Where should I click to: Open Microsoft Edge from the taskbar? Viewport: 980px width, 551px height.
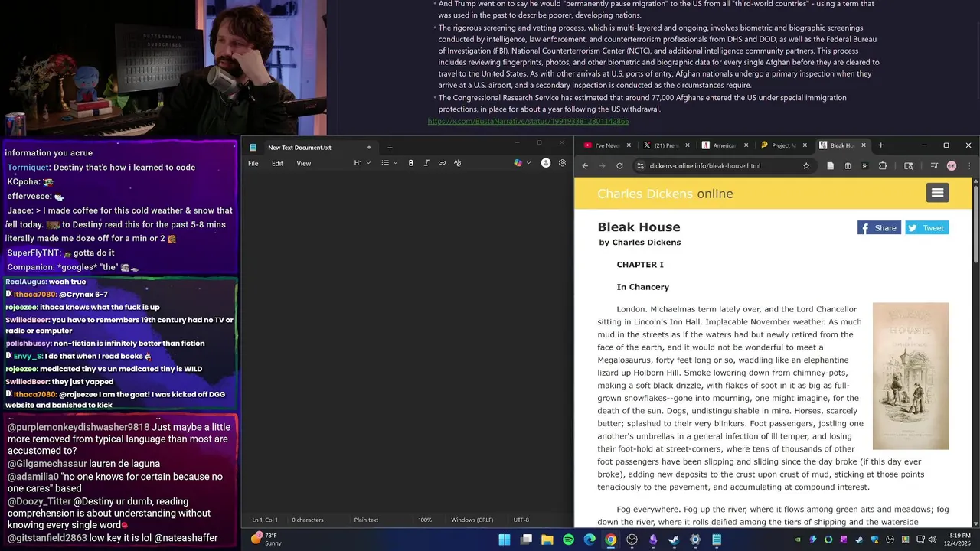tap(590, 540)
